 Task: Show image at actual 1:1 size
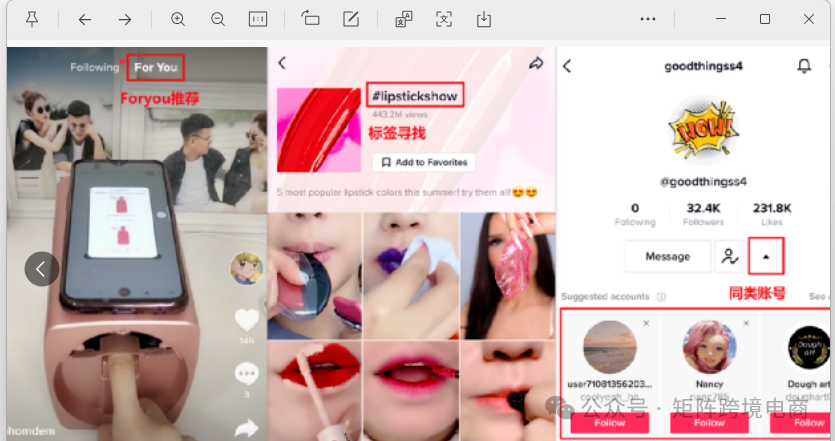(x=258, y=19)
